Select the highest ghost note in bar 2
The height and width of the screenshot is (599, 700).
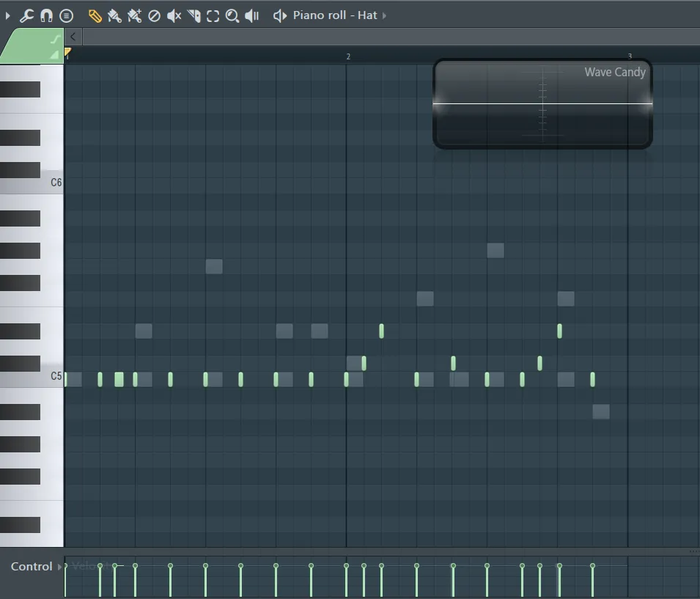[495, 251]
